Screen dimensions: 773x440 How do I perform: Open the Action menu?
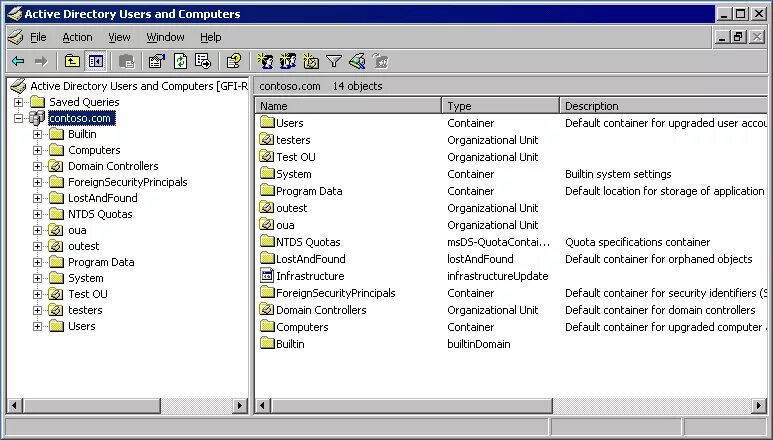77,37
